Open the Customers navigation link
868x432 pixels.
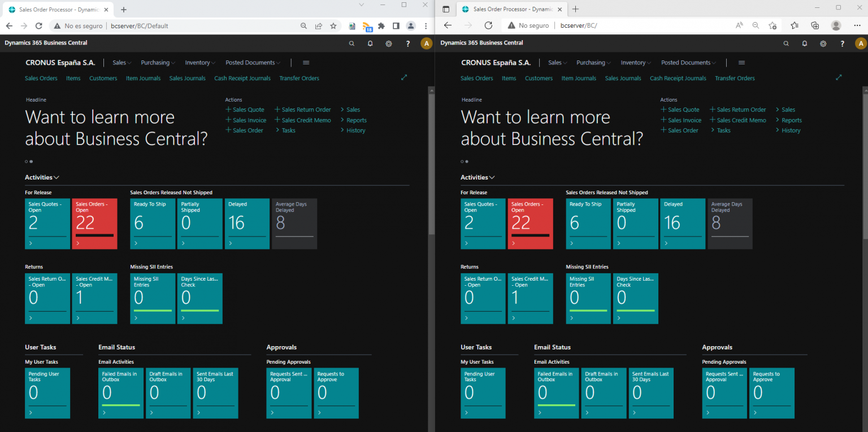click(x=103, y=78)
